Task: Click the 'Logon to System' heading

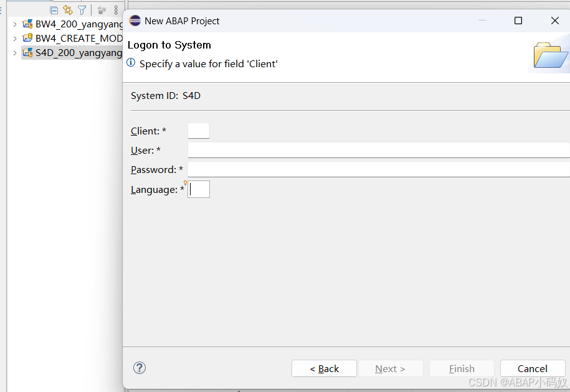Action: pos(169,45)
